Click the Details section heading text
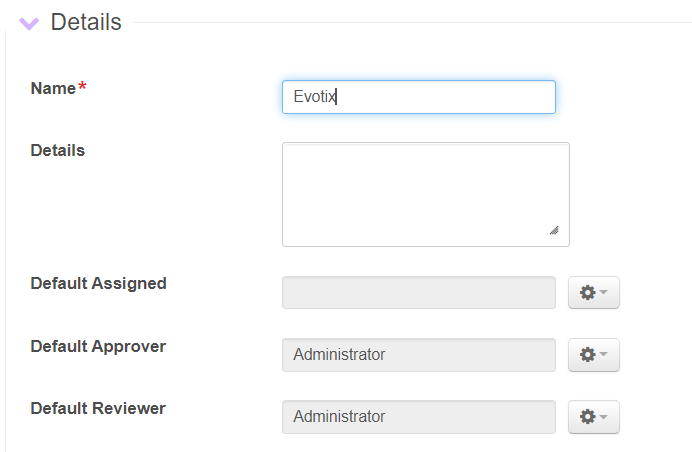 pyautogui.click(x=86, y=22)
